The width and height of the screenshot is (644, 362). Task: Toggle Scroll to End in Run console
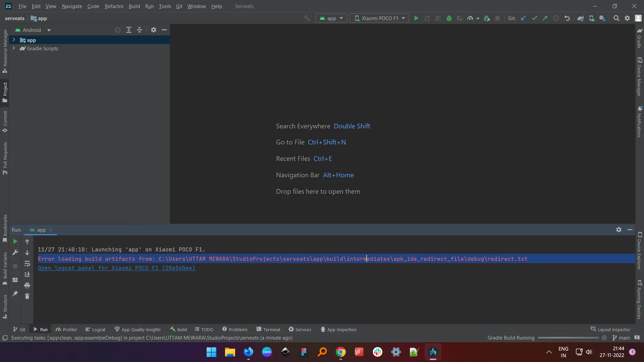[x=27, y=275]
